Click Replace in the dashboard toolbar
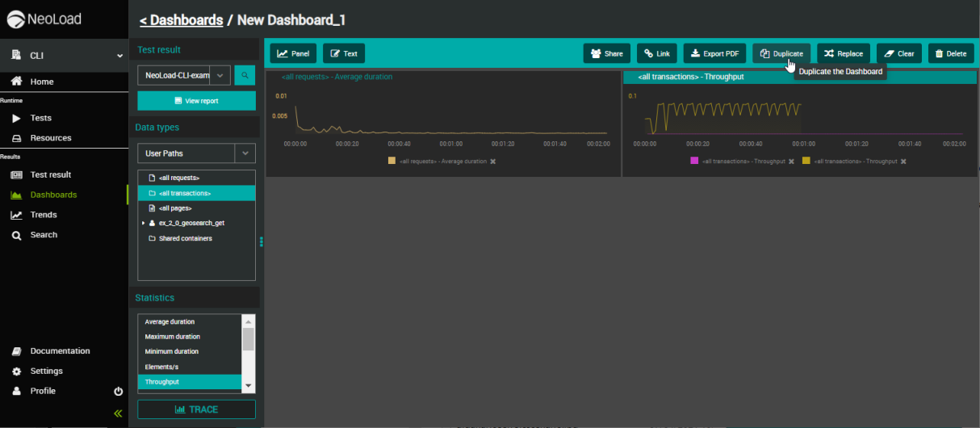Image resolution: width=980 pixels, height=428 pixels. (x=843, y=53)
